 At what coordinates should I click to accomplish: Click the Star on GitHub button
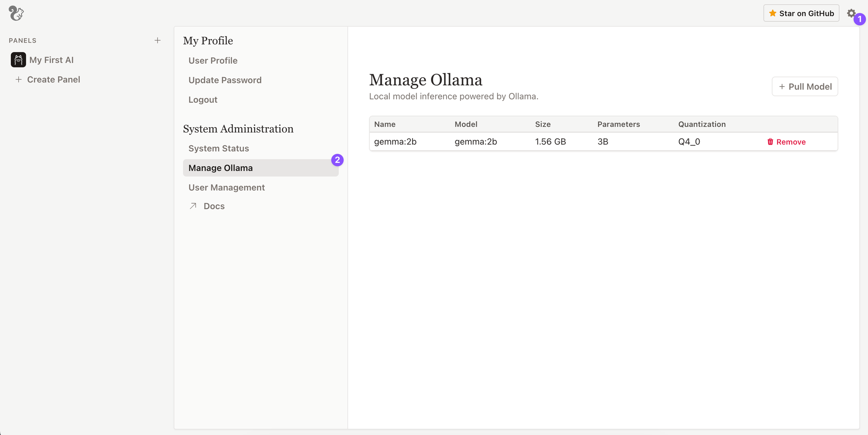pos(801,13)
